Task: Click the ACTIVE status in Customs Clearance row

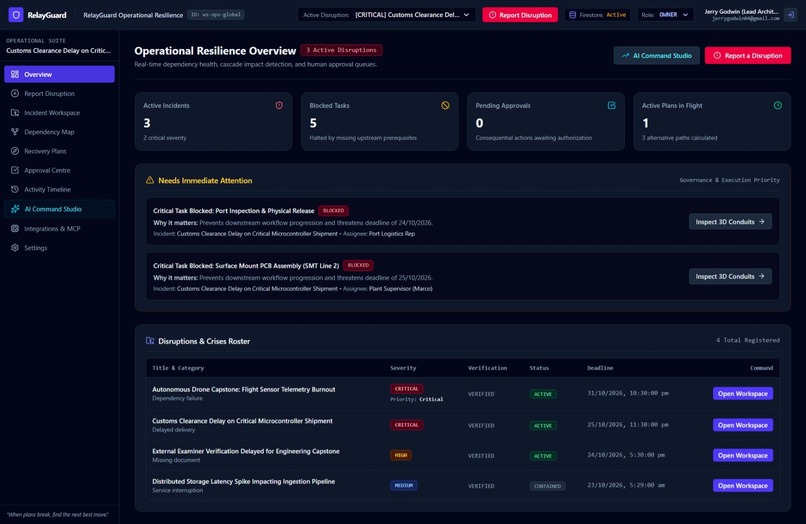Action: click(x=543, y=426)
